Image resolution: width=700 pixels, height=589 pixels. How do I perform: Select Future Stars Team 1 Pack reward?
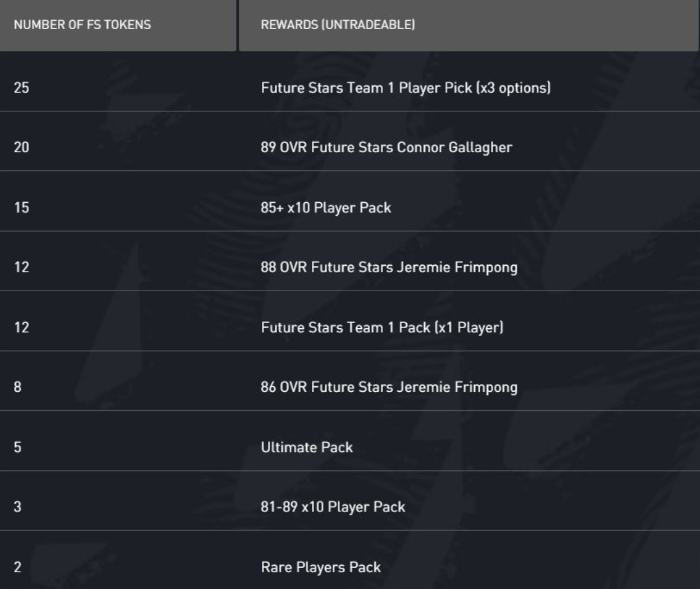tap(382, 327)
